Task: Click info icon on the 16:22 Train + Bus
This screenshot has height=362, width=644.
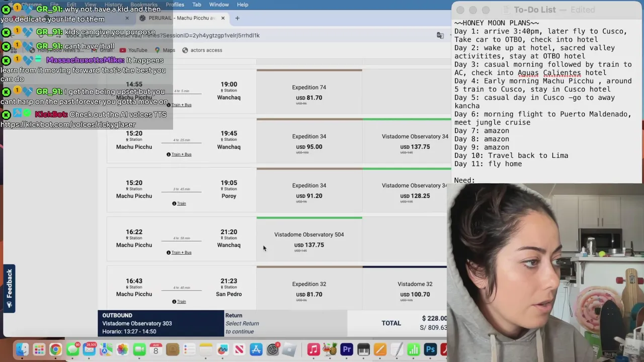Action: tap(169, 252)
